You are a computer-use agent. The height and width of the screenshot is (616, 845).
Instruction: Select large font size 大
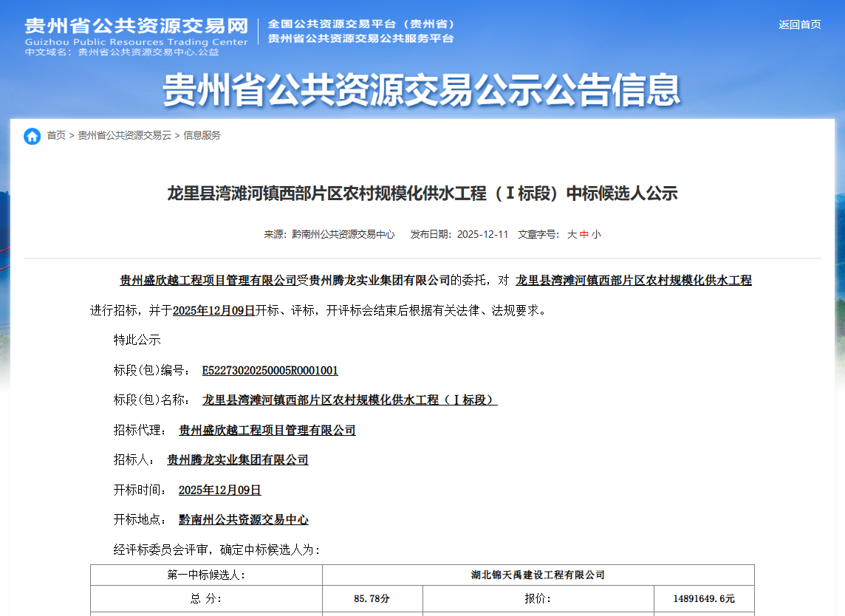(x=573, y=234)
